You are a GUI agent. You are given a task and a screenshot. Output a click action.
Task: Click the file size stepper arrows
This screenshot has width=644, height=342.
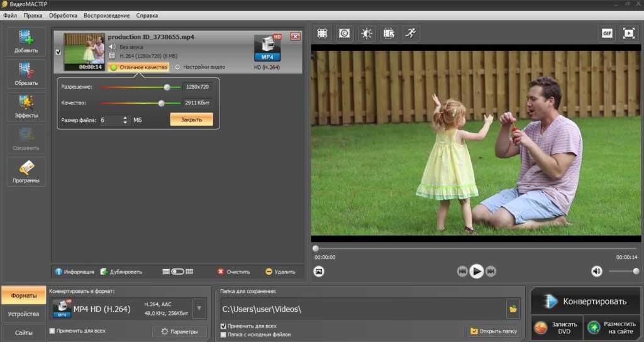125,120
